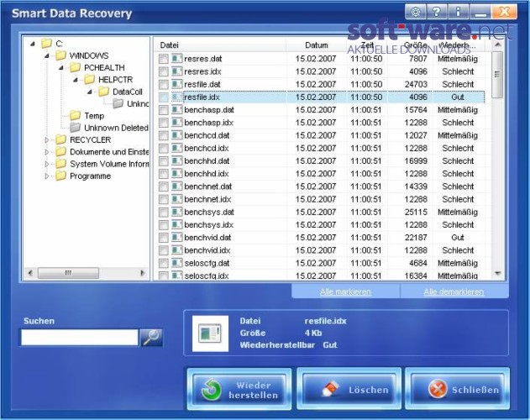
Task: Click the Programme folder icon
Action: pyautogui.click(x=60, y=176)
